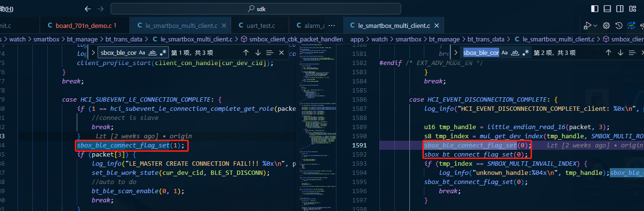Toggle primary side bar layout icon
Image resolution: width=644 pixels, height=211 pixels.
[x=594, y=9]
